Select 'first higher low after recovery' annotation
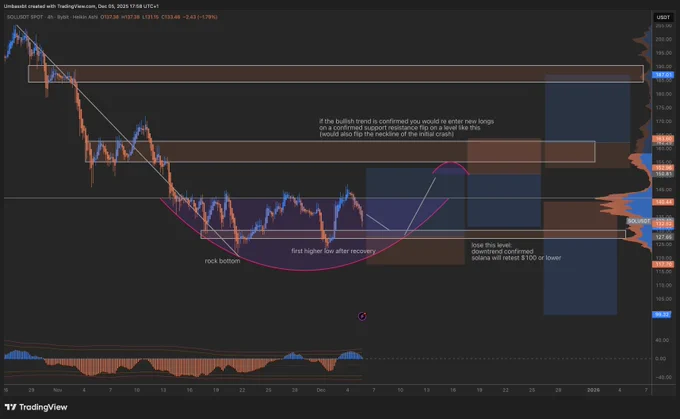The width and height of the screenshot is (680, 419). pyautogui.click(x=333, y=251)
